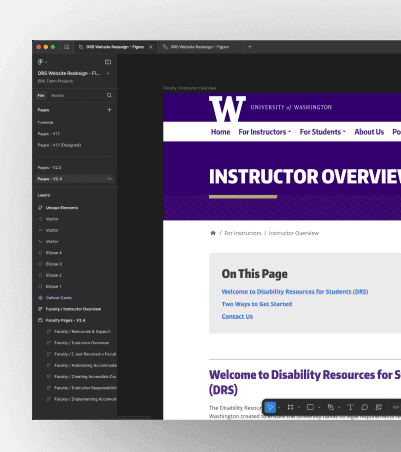Open the Pages - V2.3 page
The image size is (401, 452).
49,168
